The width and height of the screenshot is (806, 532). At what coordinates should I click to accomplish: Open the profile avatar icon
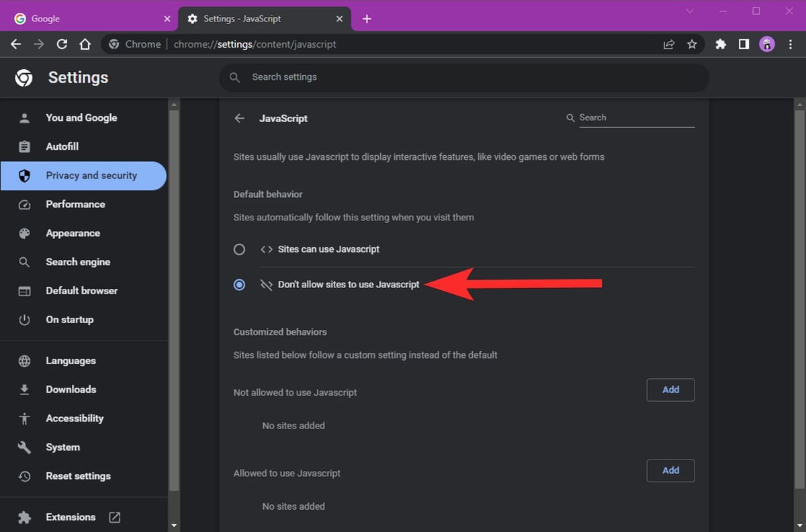pos(767,44)
